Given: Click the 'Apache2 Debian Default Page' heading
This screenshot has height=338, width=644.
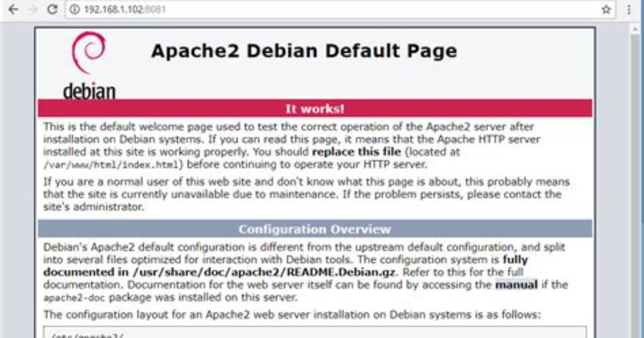Looking at the screenshot, I should pyautogui.click(x=304, y=51).
